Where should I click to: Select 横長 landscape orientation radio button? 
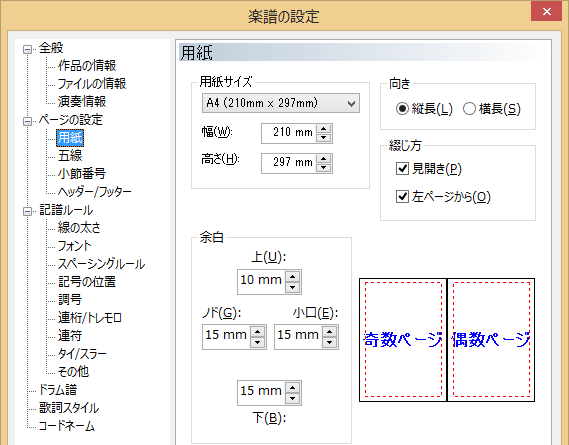coord(469,109)
